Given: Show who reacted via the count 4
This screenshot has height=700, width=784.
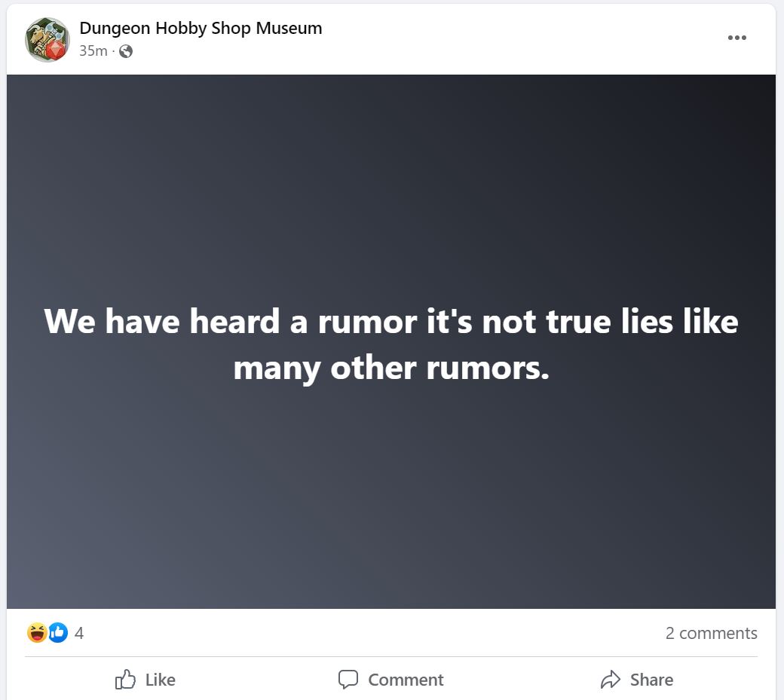Looking at the screenshot, I should pyautogui.click(x=79, y=633).
